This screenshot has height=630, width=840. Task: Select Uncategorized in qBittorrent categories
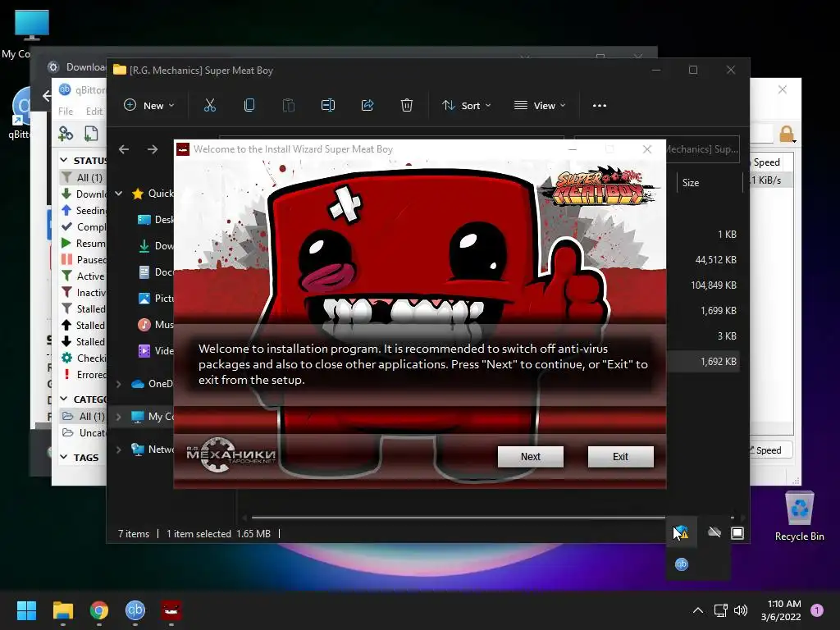[84, 433]
